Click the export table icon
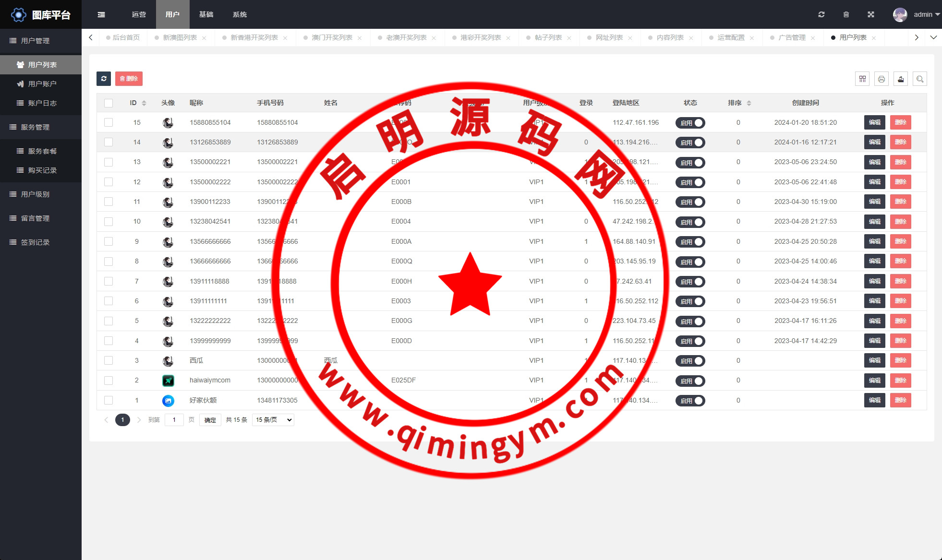This screenshot has height=560, width=942. click(901, 79)
